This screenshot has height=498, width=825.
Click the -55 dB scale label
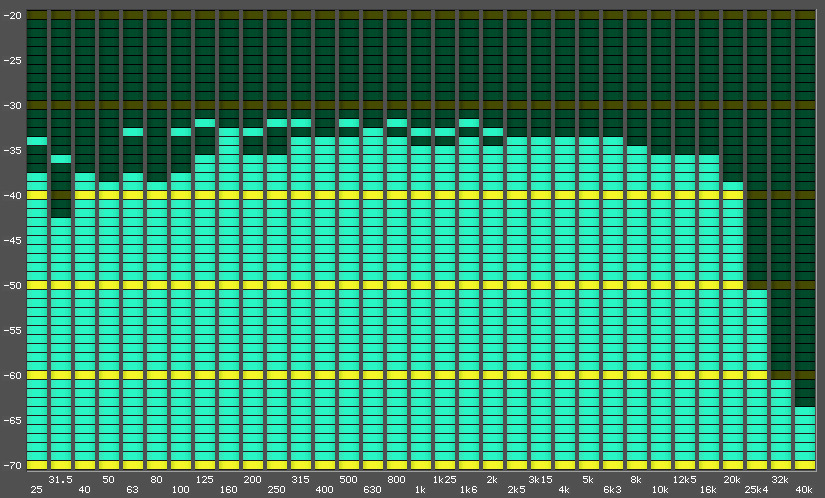13,330
